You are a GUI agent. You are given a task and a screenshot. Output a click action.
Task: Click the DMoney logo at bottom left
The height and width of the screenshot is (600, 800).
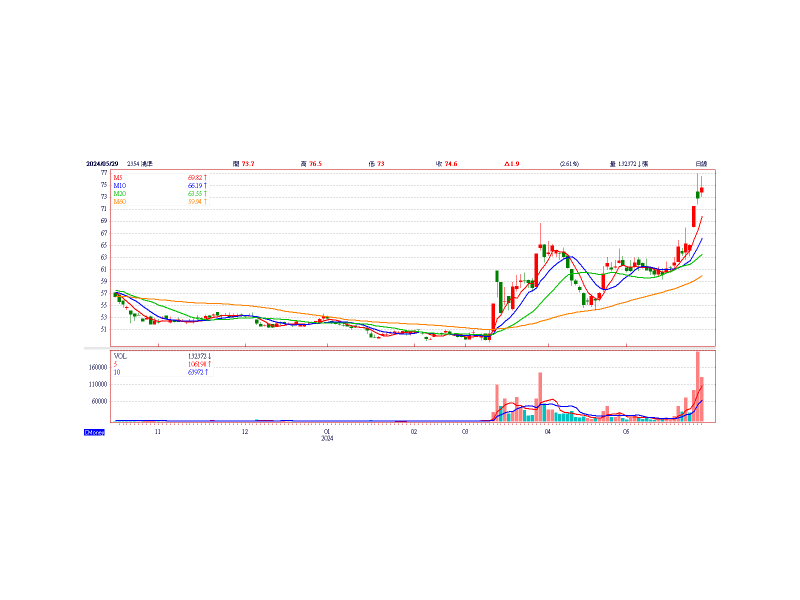[94, 432]
